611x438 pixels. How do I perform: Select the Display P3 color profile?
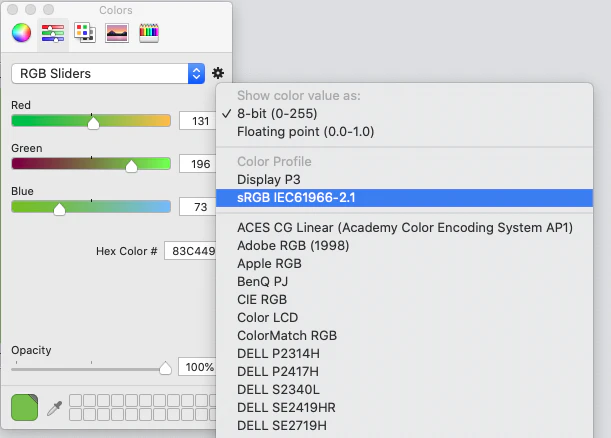[x=404, y=179]
